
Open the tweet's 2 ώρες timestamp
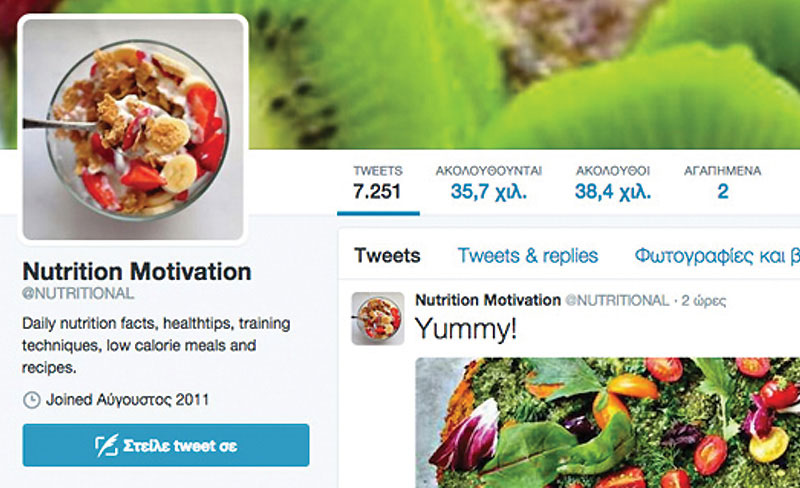pos(704,301)
